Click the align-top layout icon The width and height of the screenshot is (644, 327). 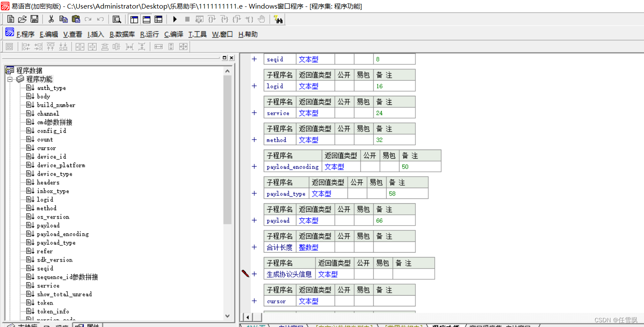pos(51,47)
